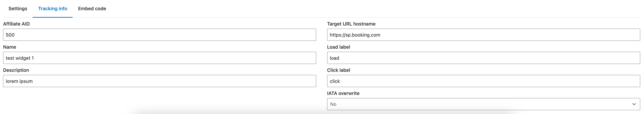Screen dimensions: 644x114
Task: Click into the Description text field
Action: [x=160, y=81]
